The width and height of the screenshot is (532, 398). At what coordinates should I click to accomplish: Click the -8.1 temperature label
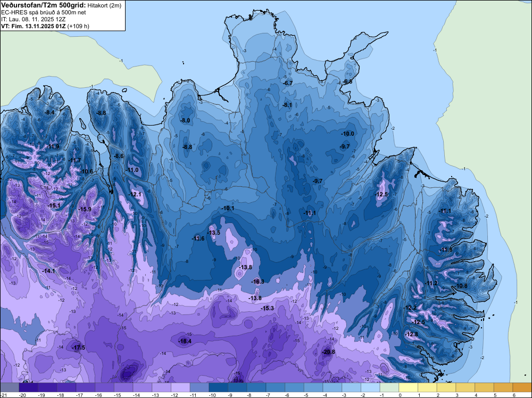point(287,105)
